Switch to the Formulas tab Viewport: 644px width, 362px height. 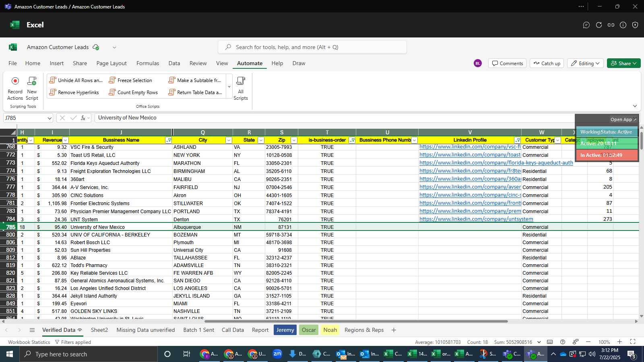click(148, 63)
